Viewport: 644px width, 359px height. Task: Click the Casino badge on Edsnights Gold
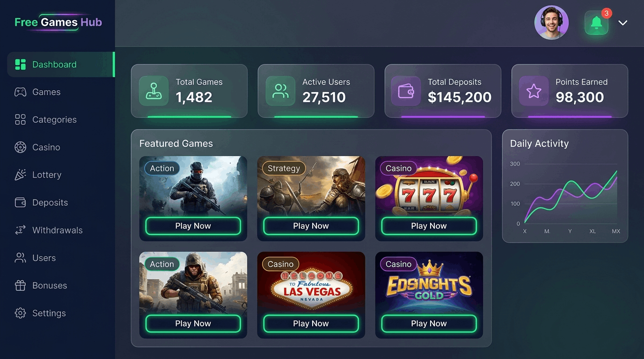coord(398,264)
